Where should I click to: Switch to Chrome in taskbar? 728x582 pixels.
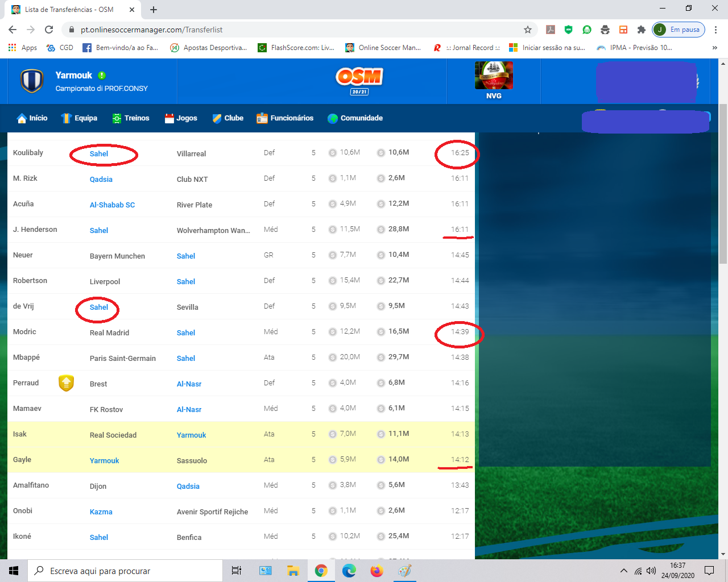coord(321,571)
